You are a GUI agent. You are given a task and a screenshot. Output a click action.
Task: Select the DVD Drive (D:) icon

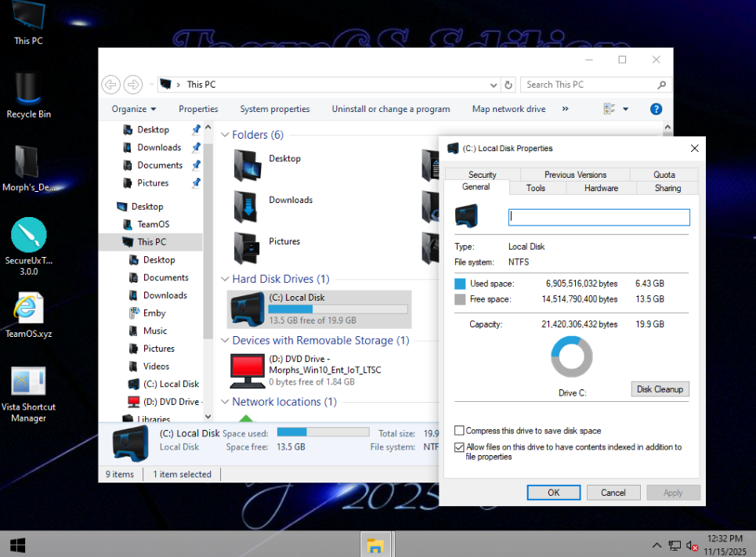point(248,370)
